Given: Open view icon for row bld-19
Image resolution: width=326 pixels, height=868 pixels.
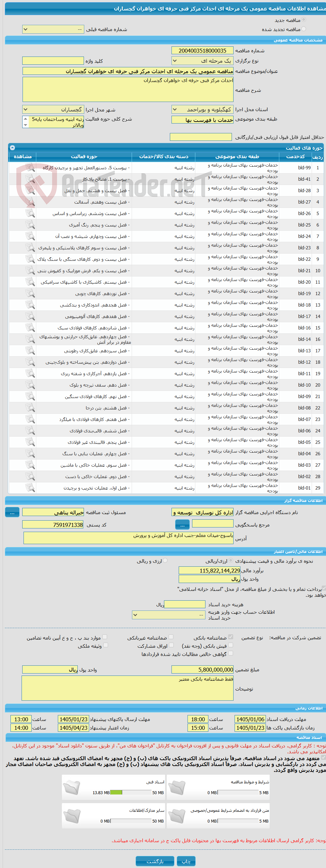Looking at the screenshot, I should (30, 293).
